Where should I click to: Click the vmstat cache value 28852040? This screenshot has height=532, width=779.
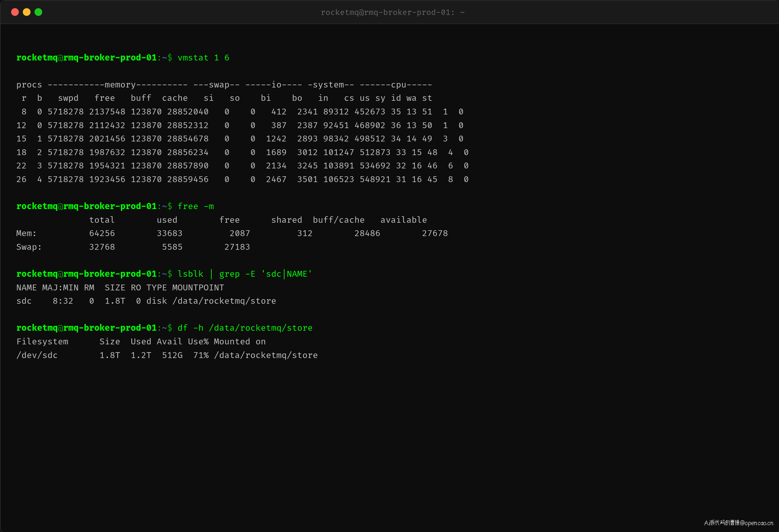[x=188, y=112]
